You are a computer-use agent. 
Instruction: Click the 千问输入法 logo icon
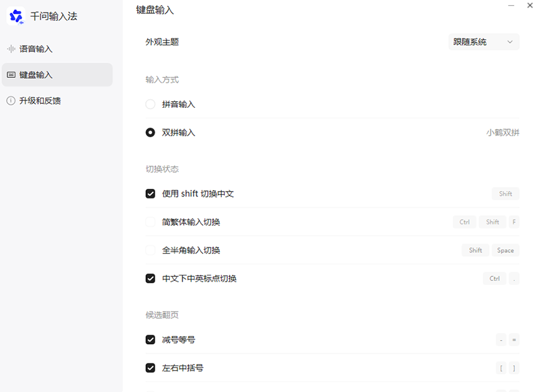pyautogui.click(x=15, y=16)
